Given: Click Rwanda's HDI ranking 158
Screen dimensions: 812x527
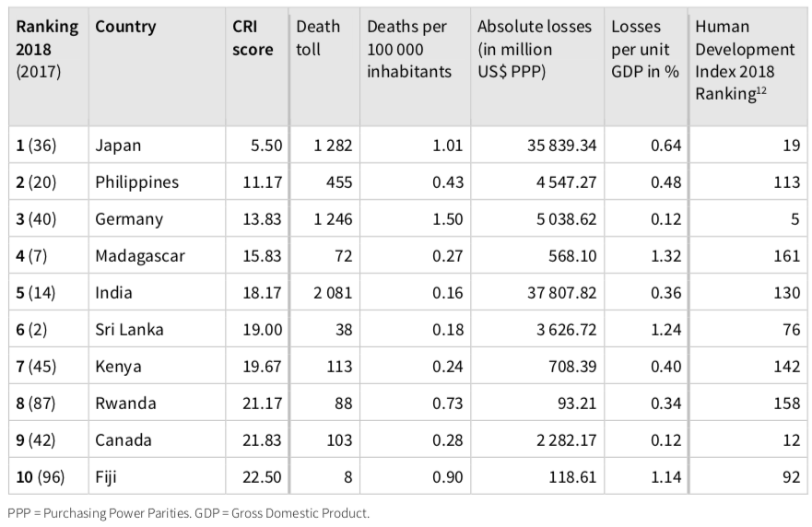Looking at the screenshot, I should tap(786, 403).
